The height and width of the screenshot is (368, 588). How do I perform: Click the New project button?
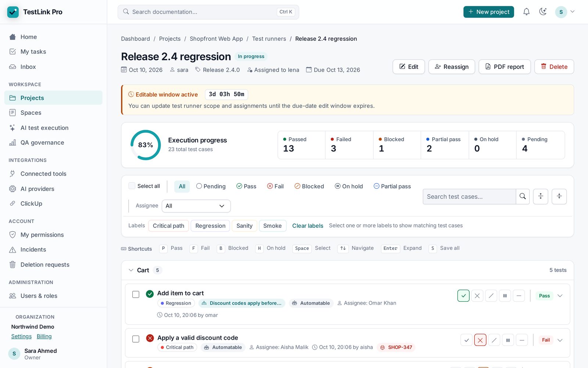tap(488, 12)
